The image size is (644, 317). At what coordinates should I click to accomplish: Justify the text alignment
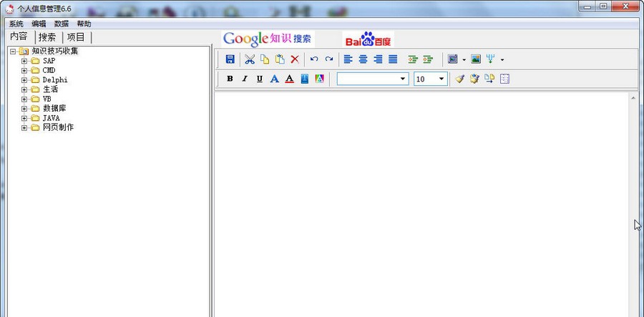393,59
